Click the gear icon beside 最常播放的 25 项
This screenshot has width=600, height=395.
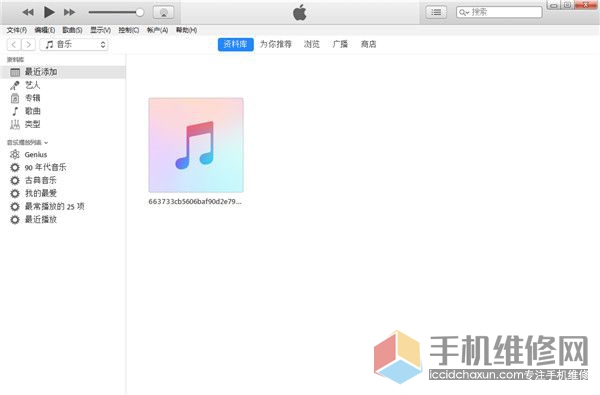tap(15, 207)
